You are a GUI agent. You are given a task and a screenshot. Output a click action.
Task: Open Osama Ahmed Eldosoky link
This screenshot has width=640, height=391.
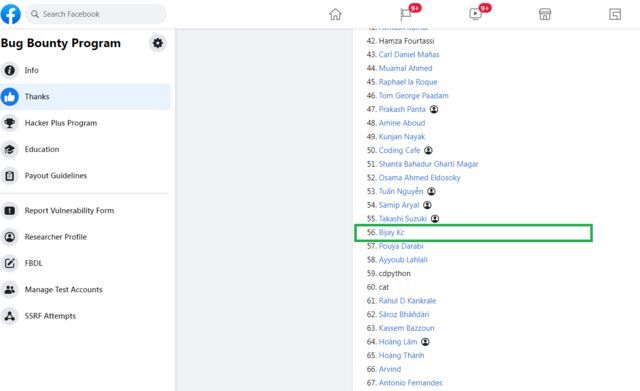(x=419, y=178)
